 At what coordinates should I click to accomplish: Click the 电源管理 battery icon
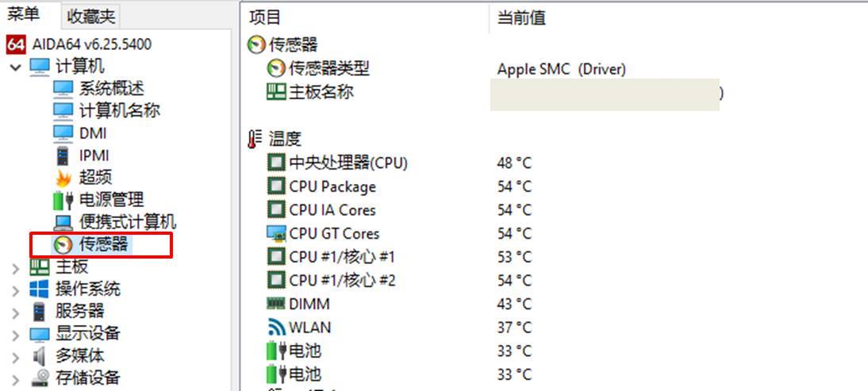pyautogui.click(x=63, y=200)
